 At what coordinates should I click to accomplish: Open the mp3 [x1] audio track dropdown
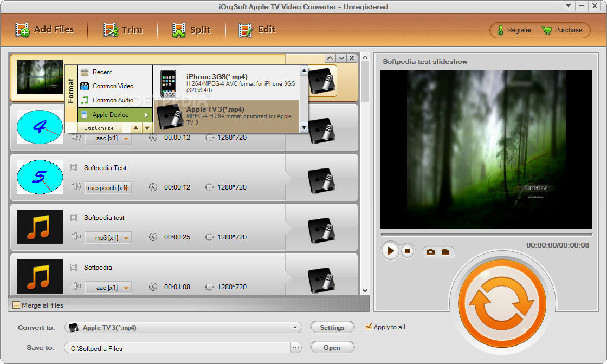[x=108, y=237]
